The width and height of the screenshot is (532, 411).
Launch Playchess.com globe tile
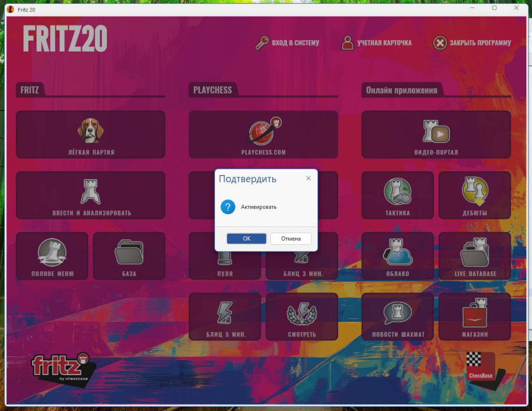coord(263,135)
